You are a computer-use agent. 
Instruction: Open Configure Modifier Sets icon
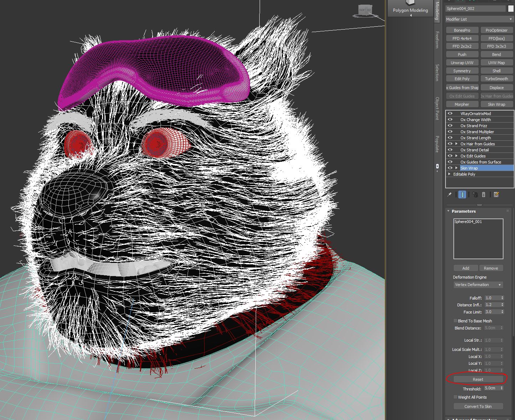coord(496,195)
